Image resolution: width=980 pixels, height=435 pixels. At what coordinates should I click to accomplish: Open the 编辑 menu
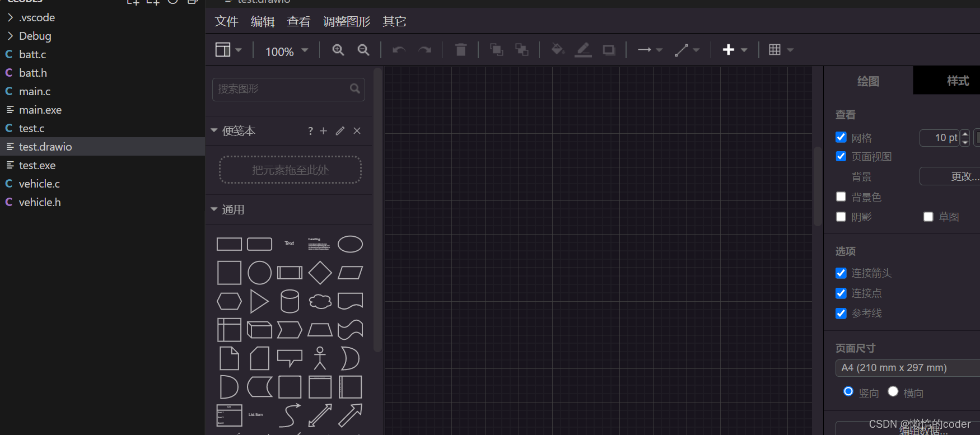[263, 21]
